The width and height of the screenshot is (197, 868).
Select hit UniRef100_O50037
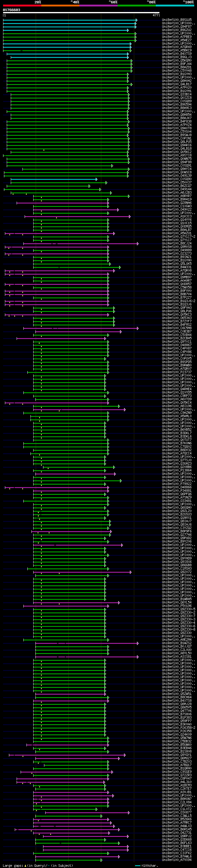[176, 183]
